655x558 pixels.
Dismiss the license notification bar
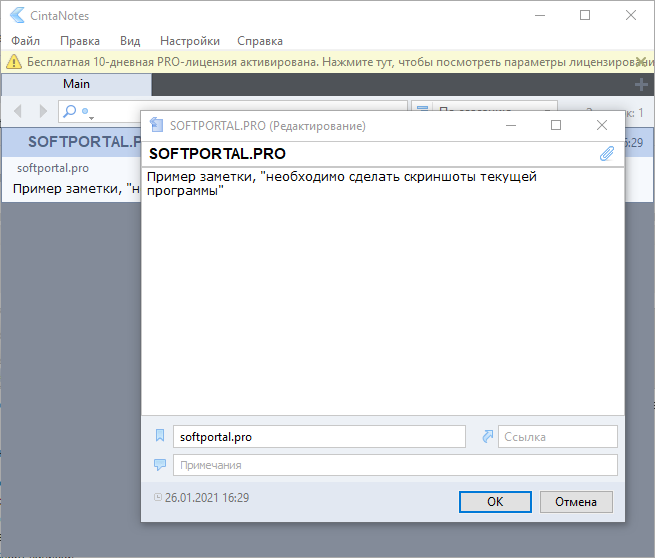640,61
